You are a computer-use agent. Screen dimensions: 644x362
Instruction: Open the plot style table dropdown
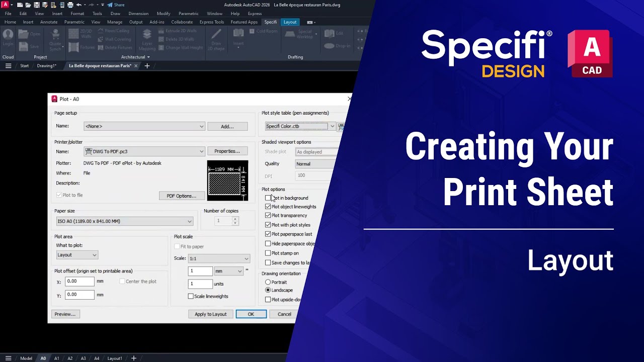300,126
